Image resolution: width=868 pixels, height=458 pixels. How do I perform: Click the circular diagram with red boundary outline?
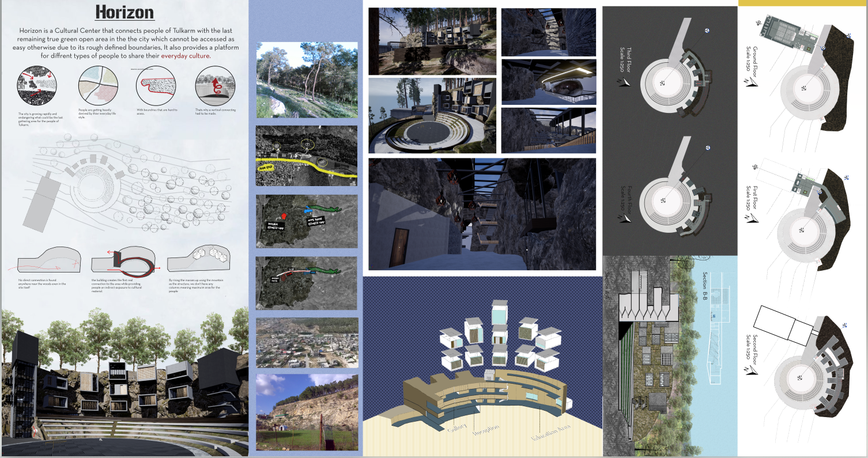click(x=156, y=86)
